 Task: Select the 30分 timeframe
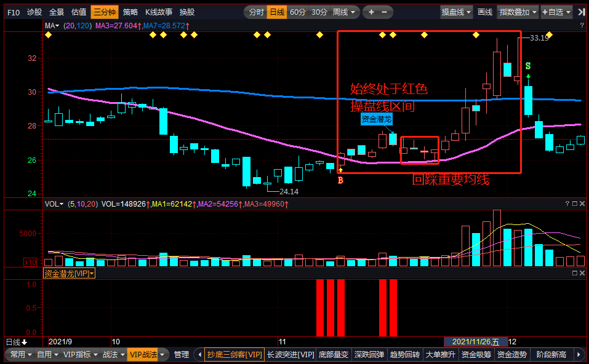coord(319,12)
